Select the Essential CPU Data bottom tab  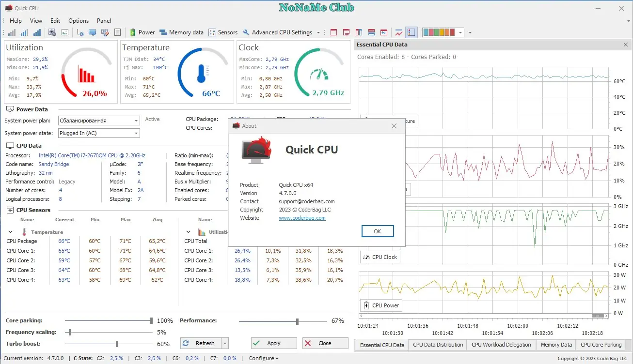click(382, 345)
